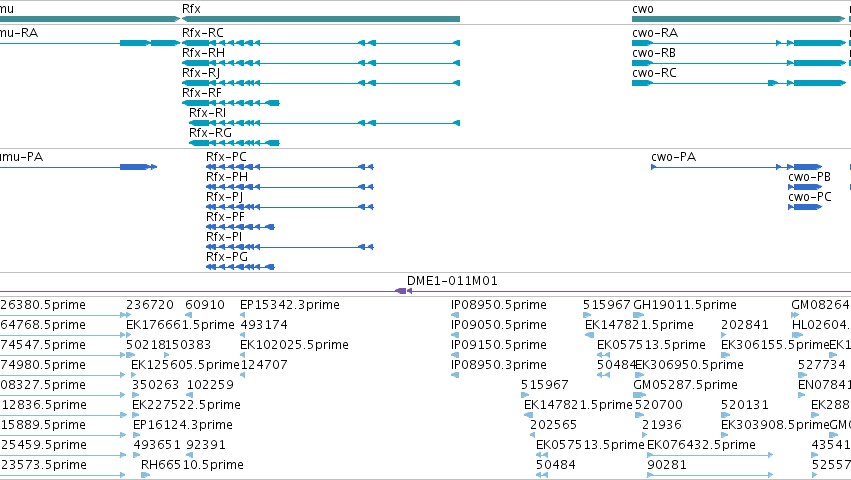
Task: Open EST IP08950.5prime
Action: 499,305
